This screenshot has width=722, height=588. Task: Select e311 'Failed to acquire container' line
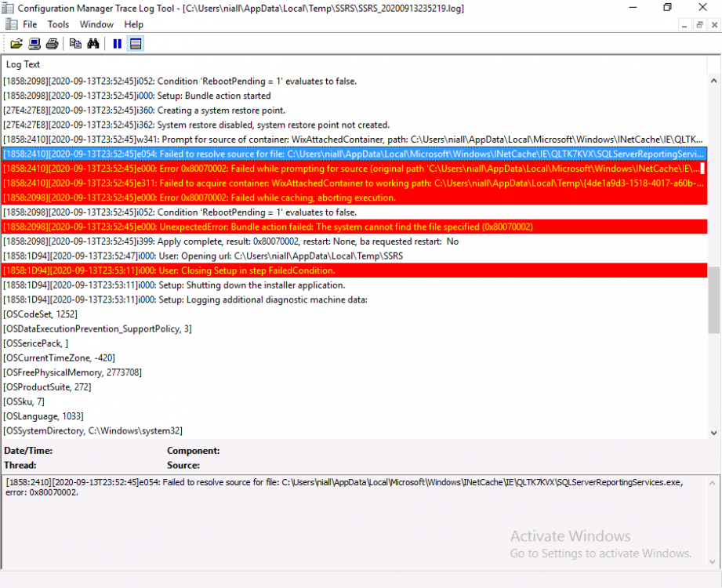(354, 183)
